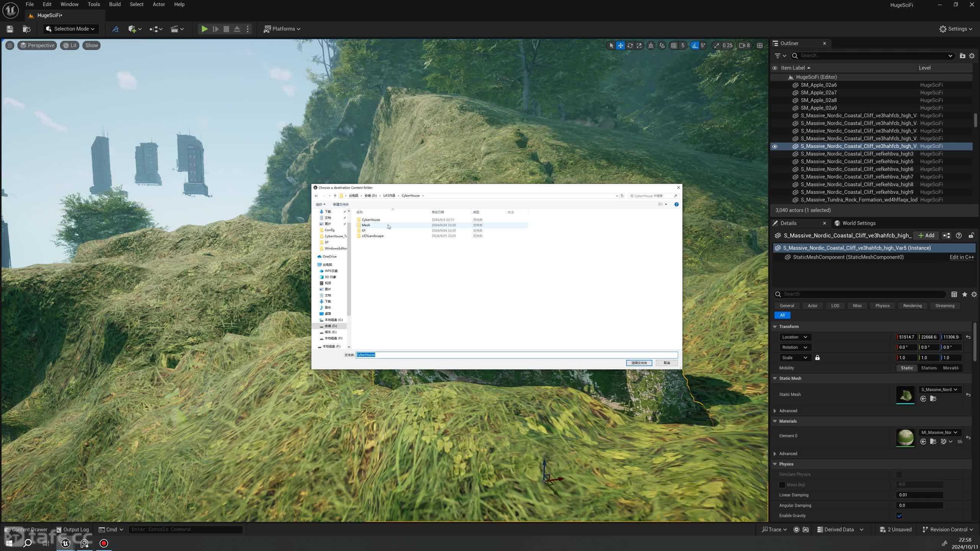Start Play in Editor
This screenshot has height=551, width=980.
click(204, 29)
